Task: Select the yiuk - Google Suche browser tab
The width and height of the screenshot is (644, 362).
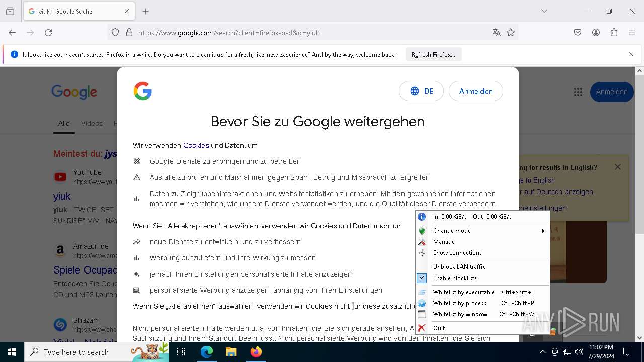Action: (x=78, y=11)
